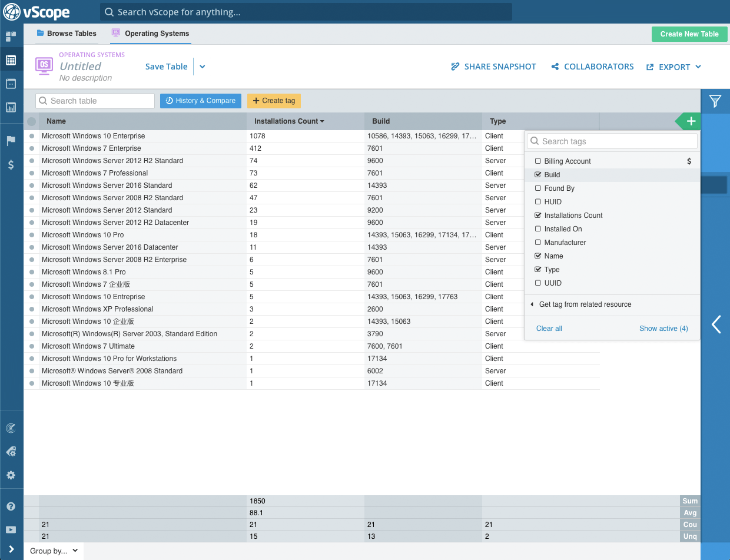Check the HUID tag
This screenshot has width=730, height=560.
click(x=537, y=201)
